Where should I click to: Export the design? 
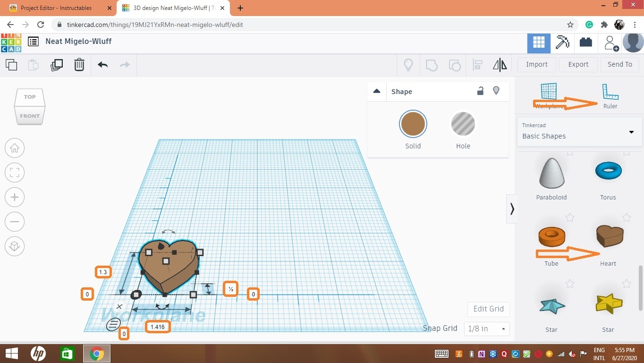[x=578, y=64]
